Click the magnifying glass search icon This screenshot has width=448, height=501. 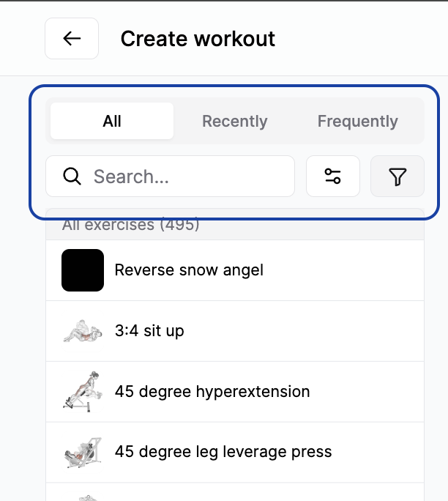[x=72, y=177]
